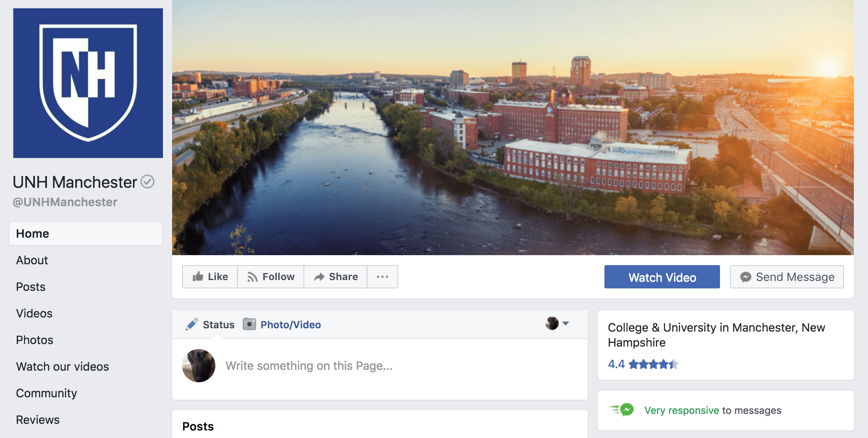Click the UNH shield profile picture

[x=88, y=83]
